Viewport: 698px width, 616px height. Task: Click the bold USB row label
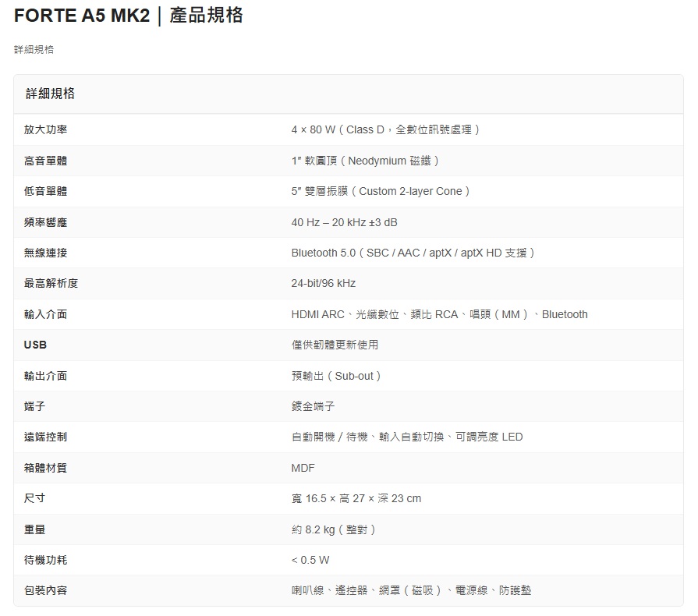[35, 345]
